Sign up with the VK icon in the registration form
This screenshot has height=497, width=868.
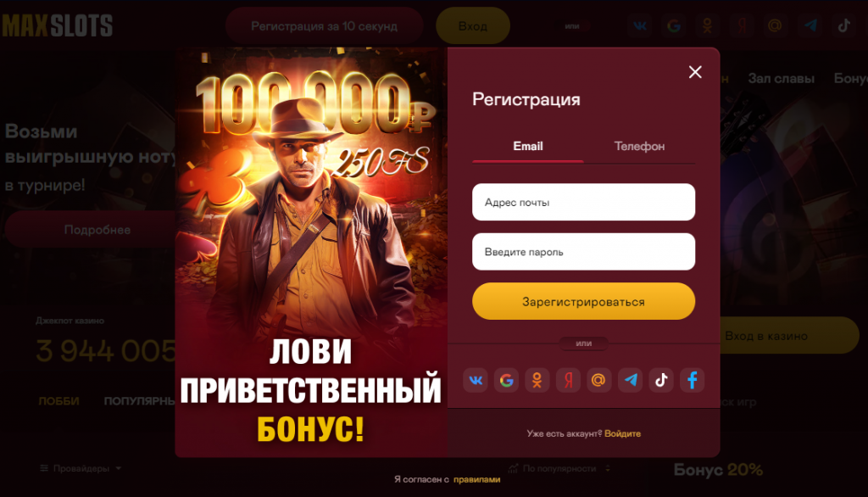tap(476, 380)
